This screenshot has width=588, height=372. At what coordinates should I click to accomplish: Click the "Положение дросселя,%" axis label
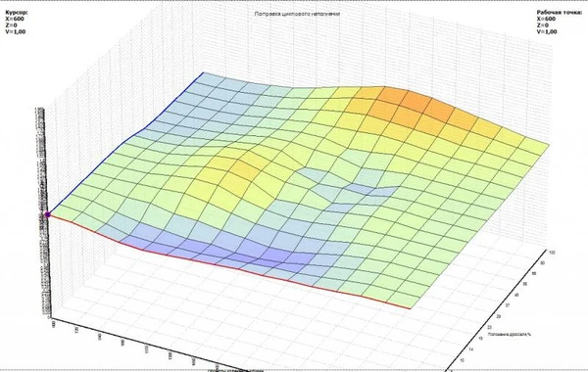pos(510,334)
